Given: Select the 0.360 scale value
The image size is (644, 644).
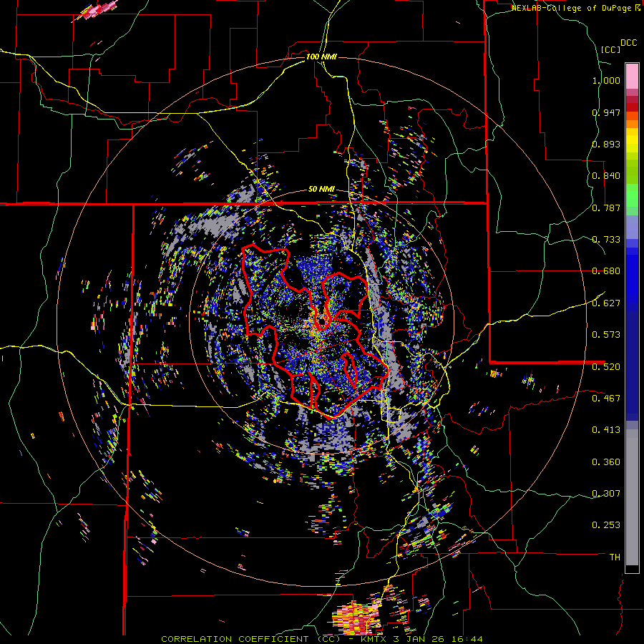Looking at the screenshot, I should pyautogui.click(x=606, y=462).
